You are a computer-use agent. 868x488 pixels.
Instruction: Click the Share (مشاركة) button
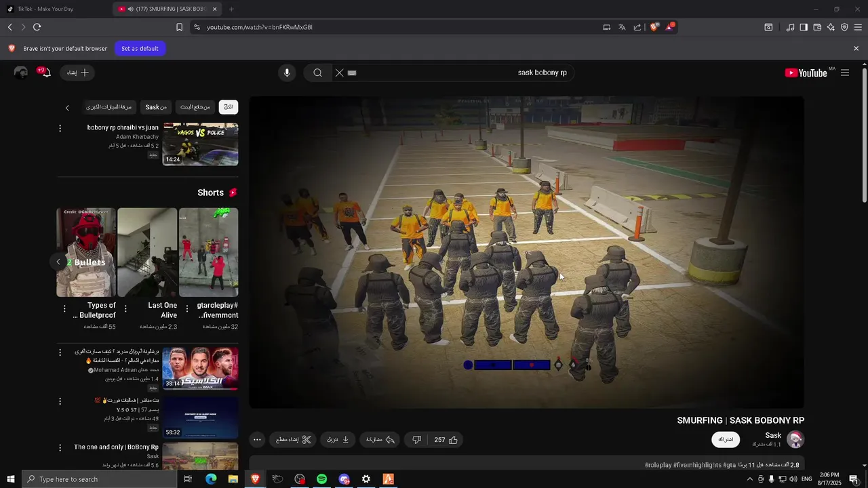[x=380, y=440]
